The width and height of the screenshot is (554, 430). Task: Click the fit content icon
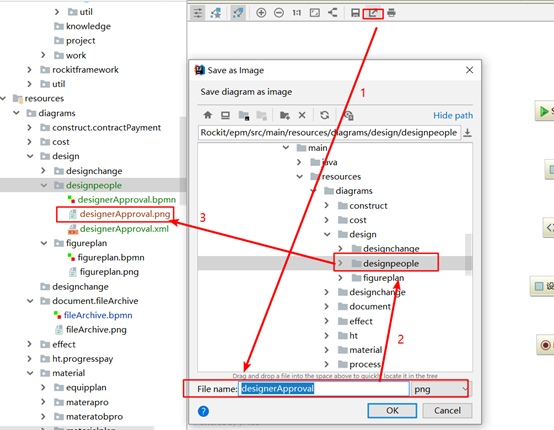314,13
